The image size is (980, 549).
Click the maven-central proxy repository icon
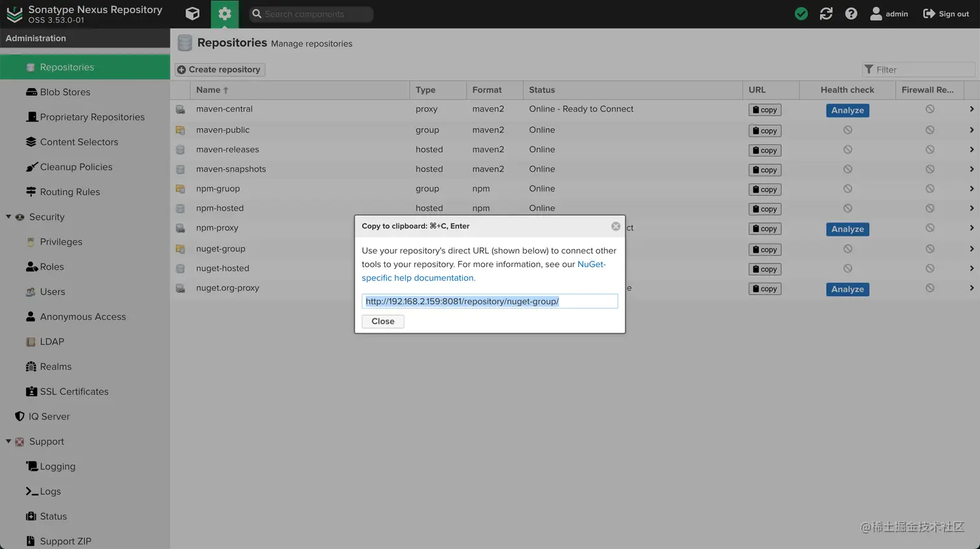[180, 110]
